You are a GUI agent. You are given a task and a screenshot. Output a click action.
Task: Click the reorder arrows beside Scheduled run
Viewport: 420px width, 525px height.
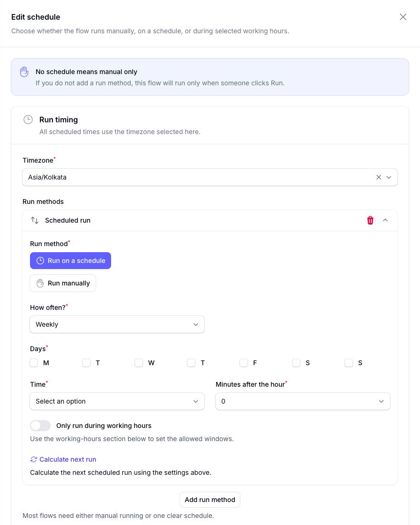tap(35, 220)
